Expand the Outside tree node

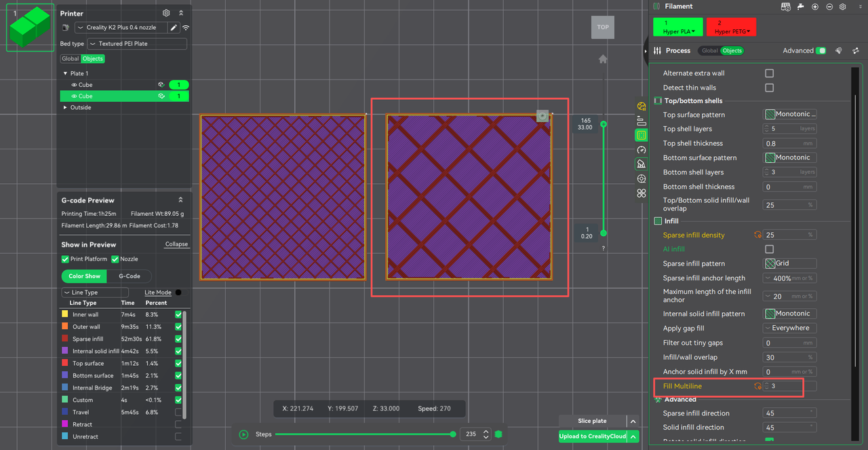(65, 107)
